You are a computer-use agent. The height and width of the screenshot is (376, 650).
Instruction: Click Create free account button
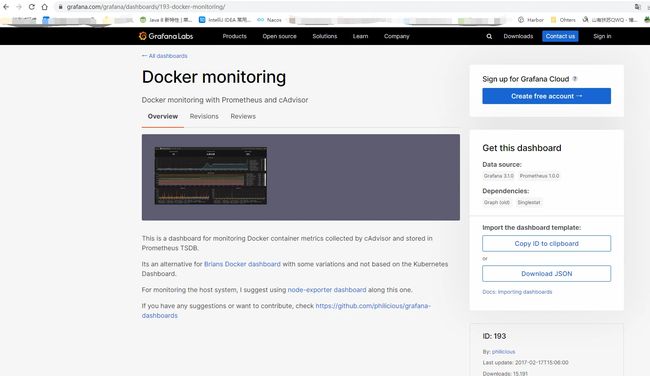point(546,96)
